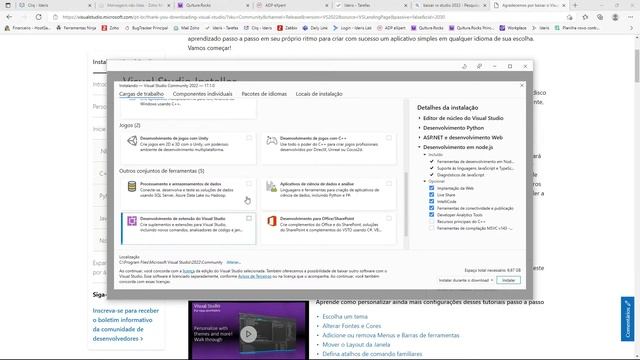
Task: Check the Unity game development workload
Action: coord(249,138)
